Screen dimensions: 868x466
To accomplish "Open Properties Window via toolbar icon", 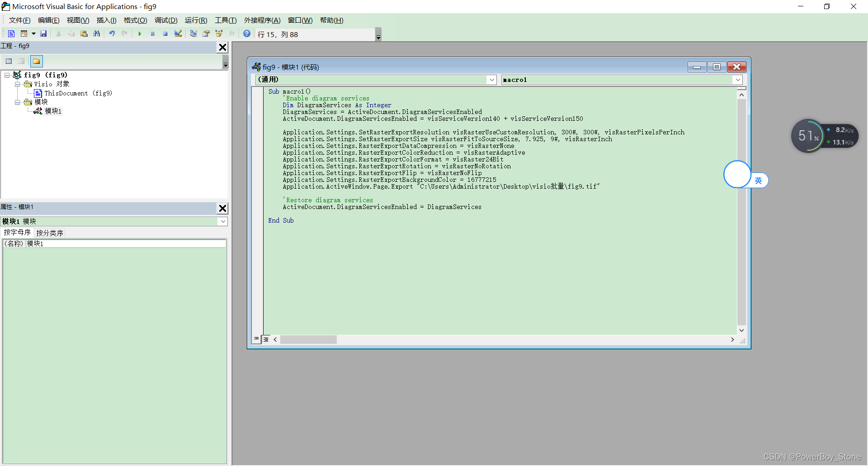I will [x=206, y=34].
